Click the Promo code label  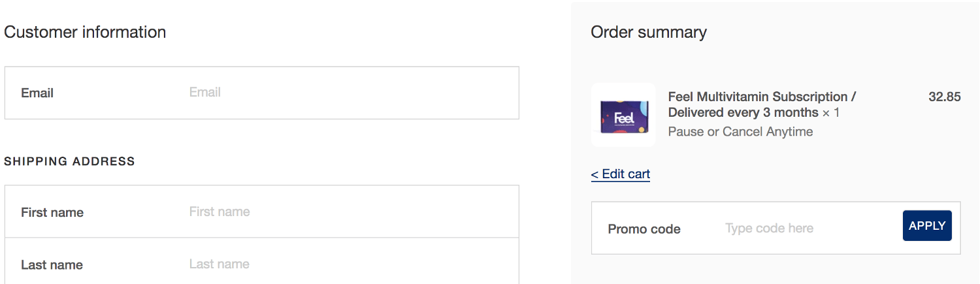tap(644, 229)
